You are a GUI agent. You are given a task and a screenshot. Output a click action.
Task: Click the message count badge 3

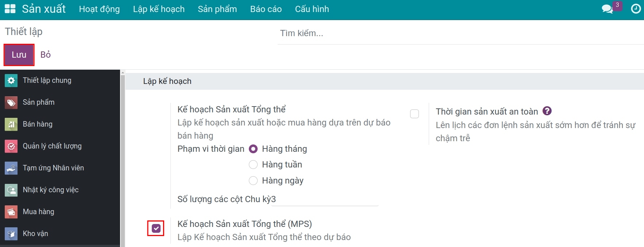(617, 5)
